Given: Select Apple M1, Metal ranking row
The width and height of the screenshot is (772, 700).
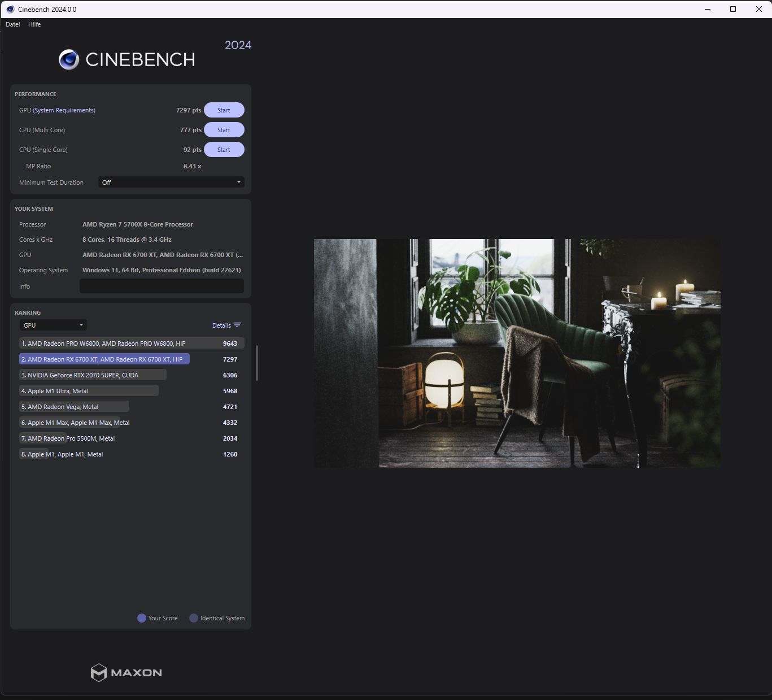Looking at the screenshot, I should (132, 454).
